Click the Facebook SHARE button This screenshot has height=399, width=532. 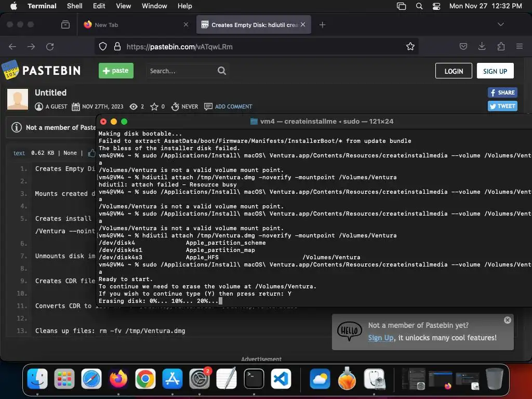click(502, 92)
